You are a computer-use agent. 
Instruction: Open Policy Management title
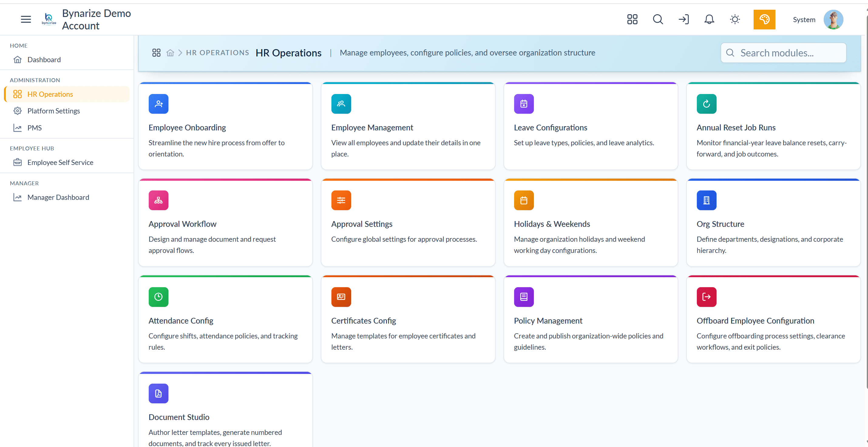click(548, 321)
